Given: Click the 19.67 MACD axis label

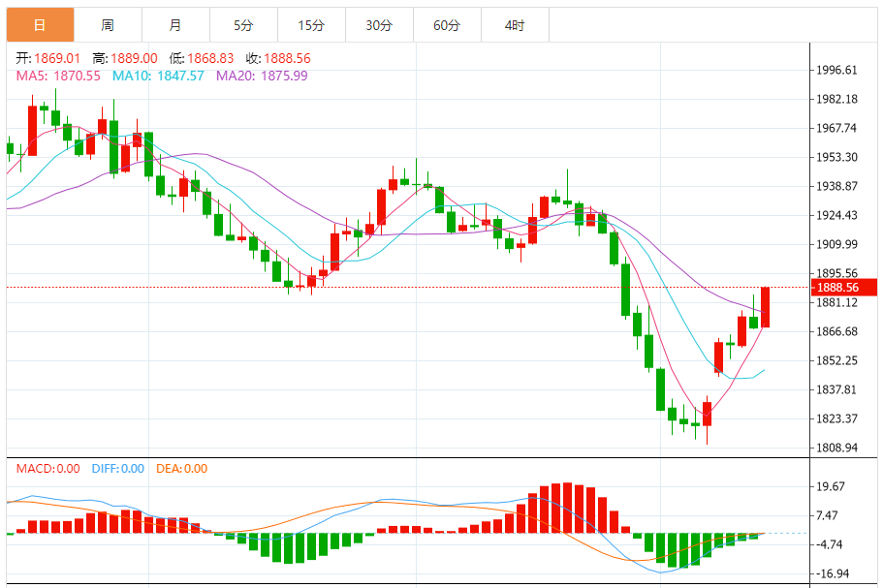Looking at the screenshot, I should [831, 486].
